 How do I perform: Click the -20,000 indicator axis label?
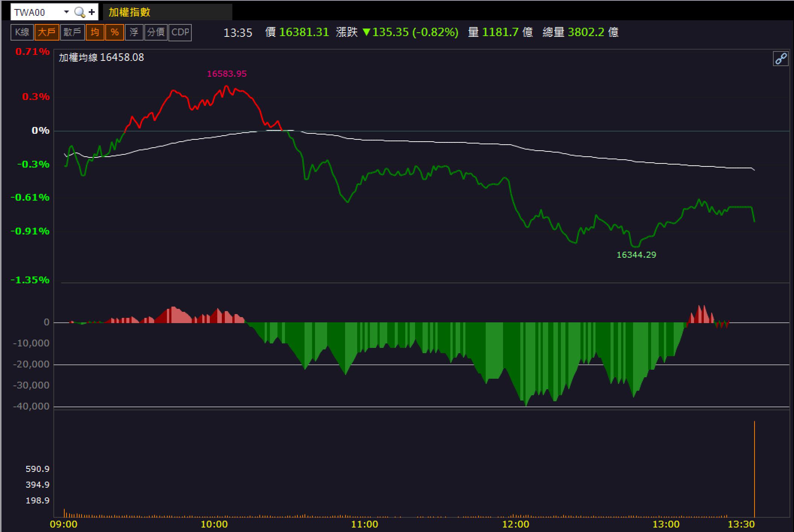pos(31,364)
